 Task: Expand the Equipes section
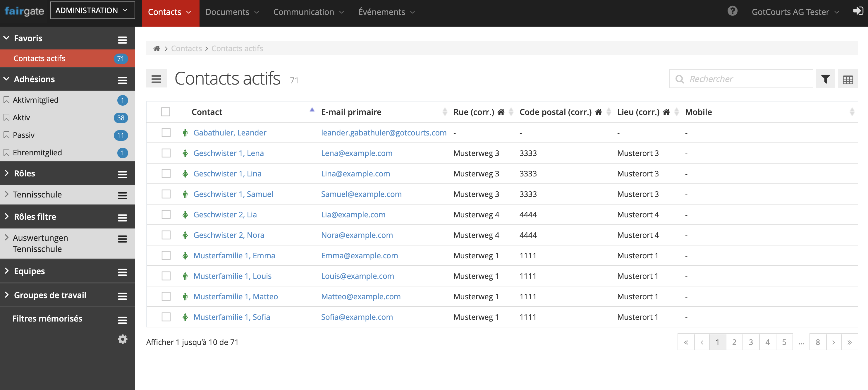tap(6, 271)
